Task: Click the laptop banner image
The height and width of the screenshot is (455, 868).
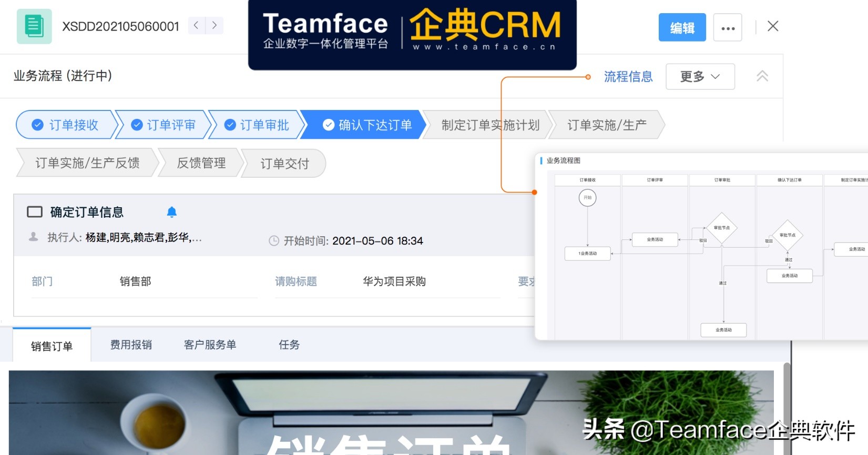Action: (x=391, y=413)
